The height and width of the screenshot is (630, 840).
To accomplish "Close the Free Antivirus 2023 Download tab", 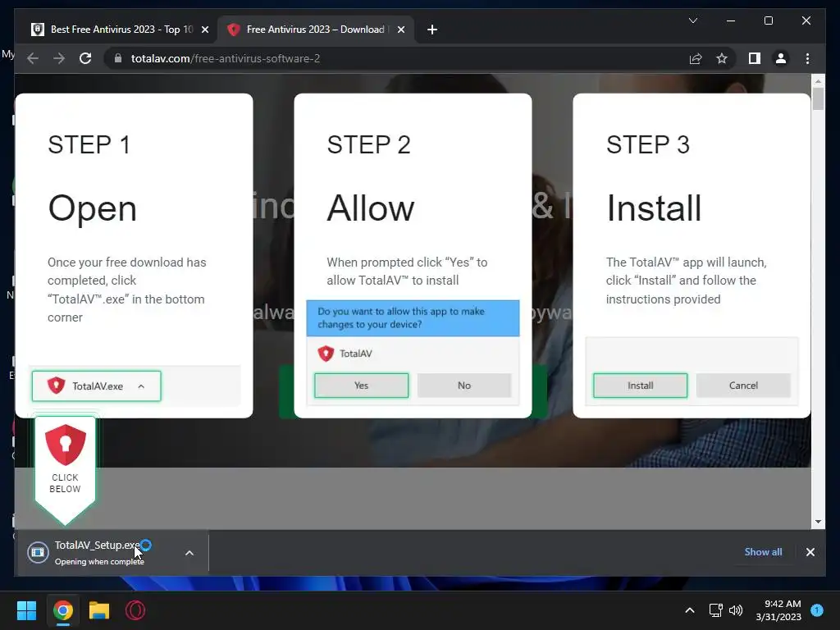I will pyautogui.click(x=400, y=30).
